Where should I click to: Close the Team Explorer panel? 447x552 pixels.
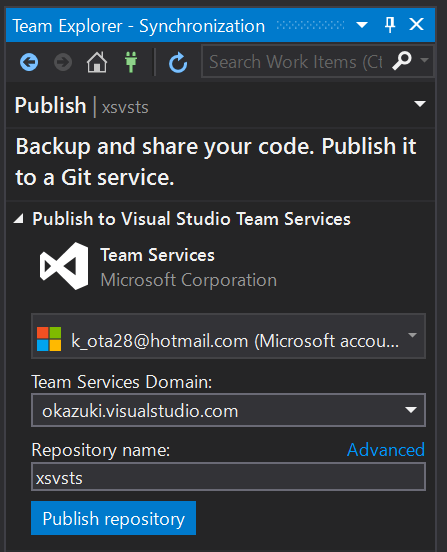tap(416, 25)
